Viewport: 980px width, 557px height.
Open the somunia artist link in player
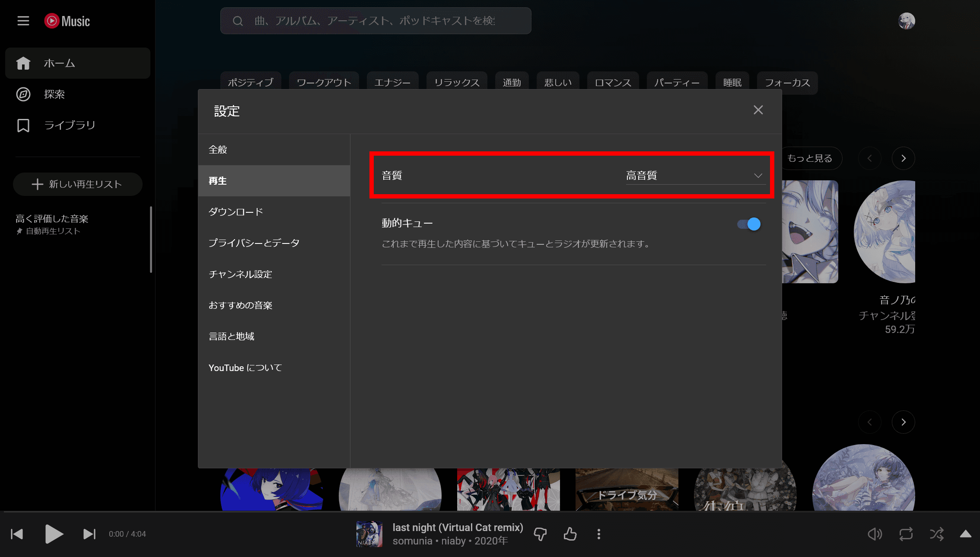click(412, 541)
